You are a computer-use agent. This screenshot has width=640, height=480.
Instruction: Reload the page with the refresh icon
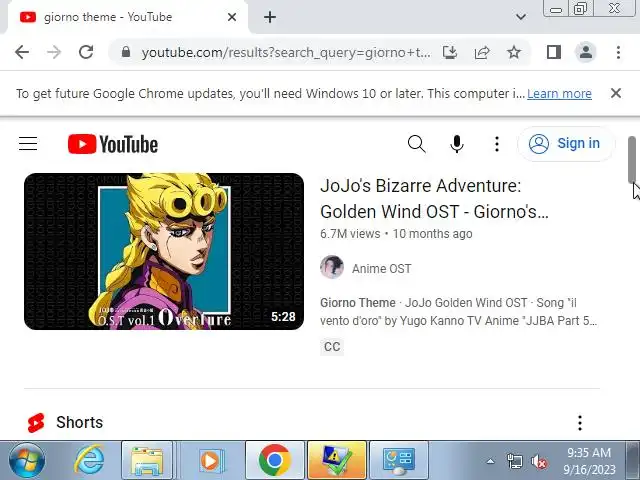[86, 52]
